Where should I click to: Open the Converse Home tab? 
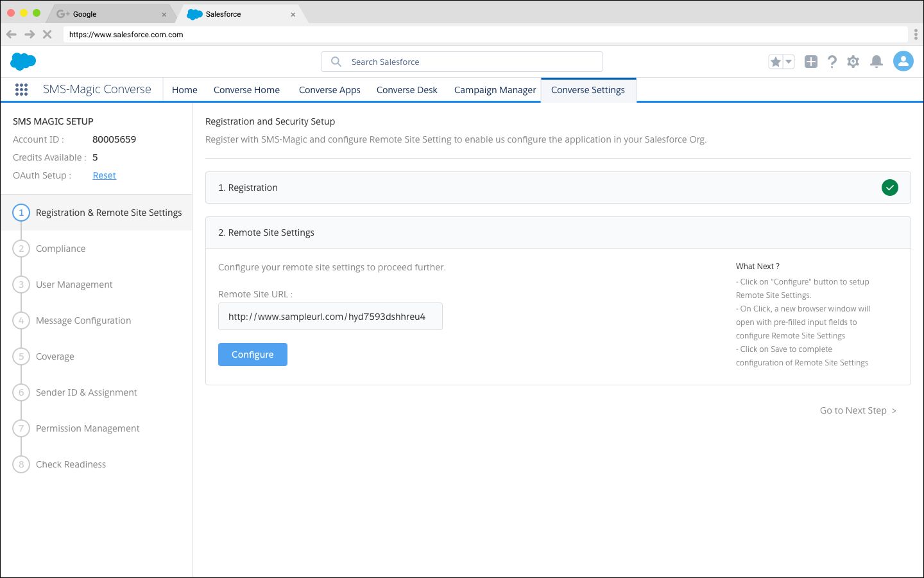pyautogui.click(x=246, y=90)
